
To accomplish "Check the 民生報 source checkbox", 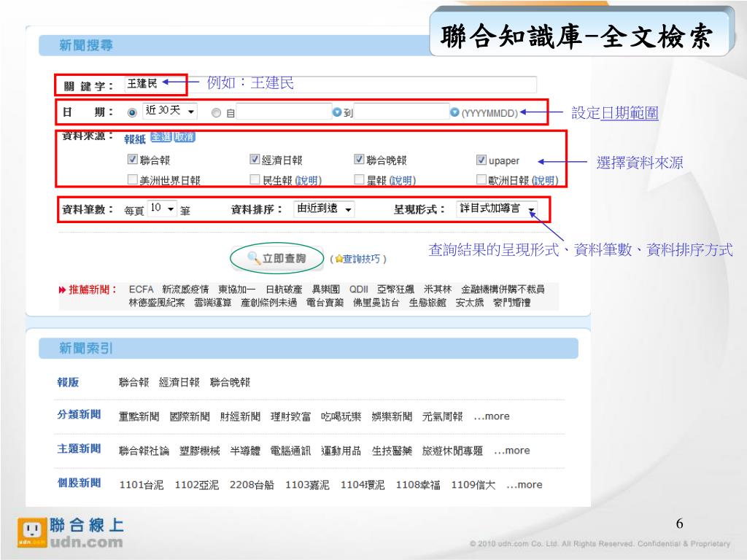I will tap(255, 179).
